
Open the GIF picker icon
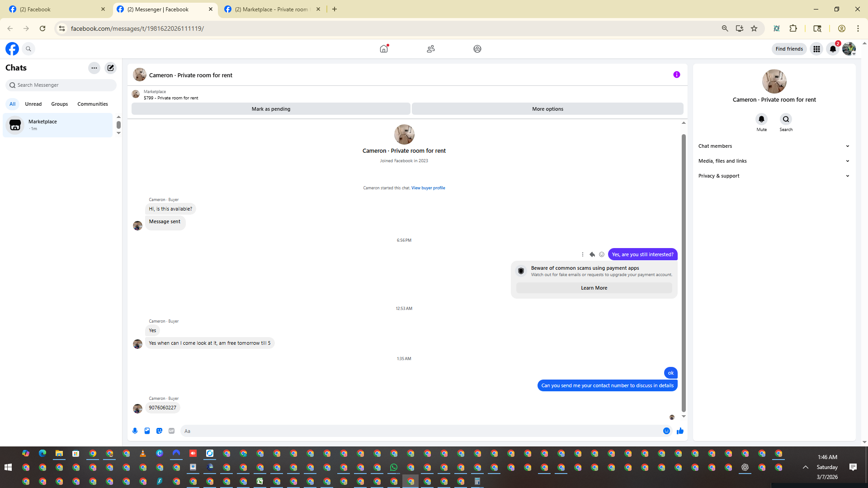(x=171, y=431)
